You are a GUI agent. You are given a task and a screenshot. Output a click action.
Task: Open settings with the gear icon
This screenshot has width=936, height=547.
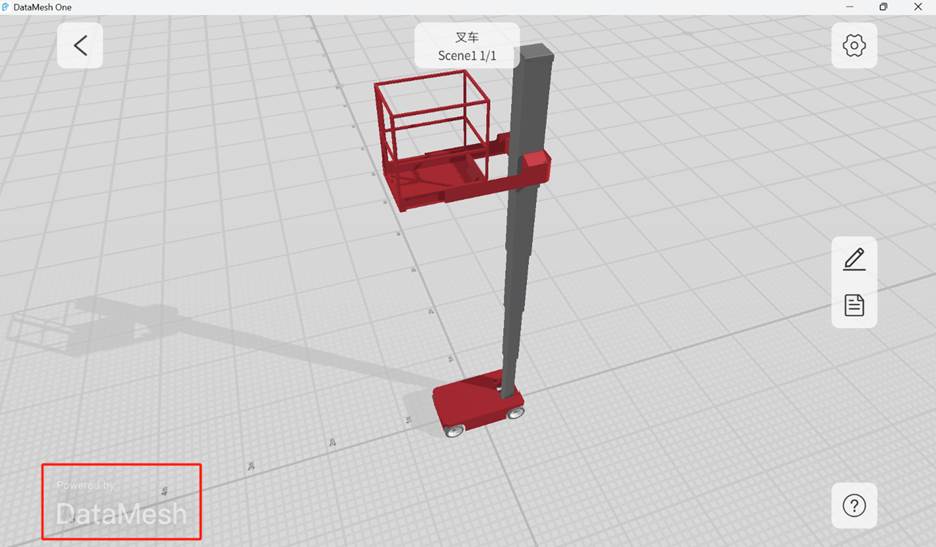click(854, 45)
